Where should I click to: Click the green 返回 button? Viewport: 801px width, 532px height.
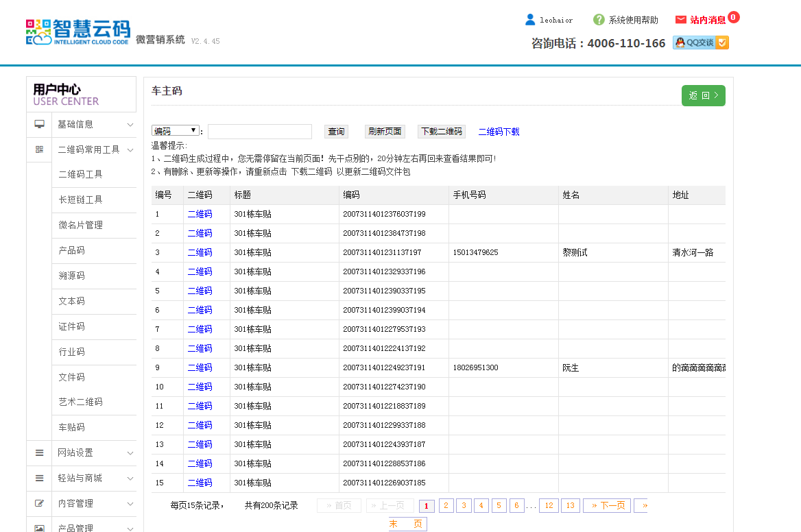703,96
